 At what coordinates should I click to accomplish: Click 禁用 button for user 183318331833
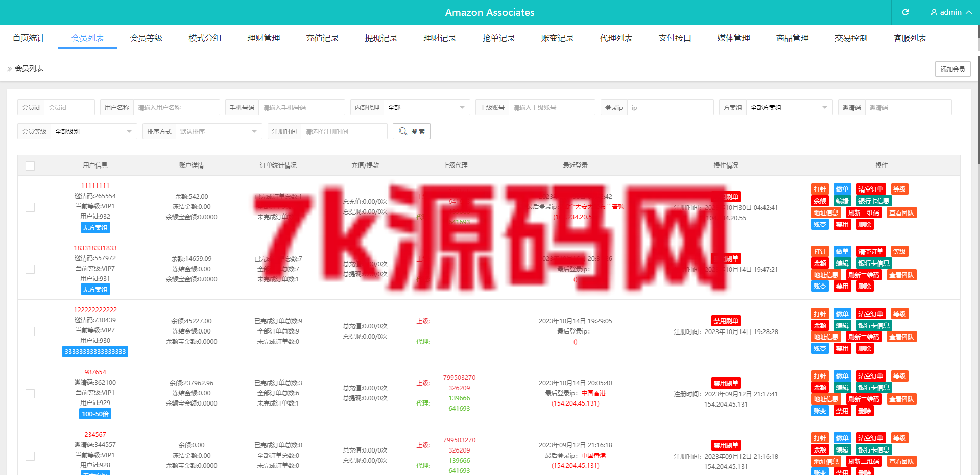[842, 287]
